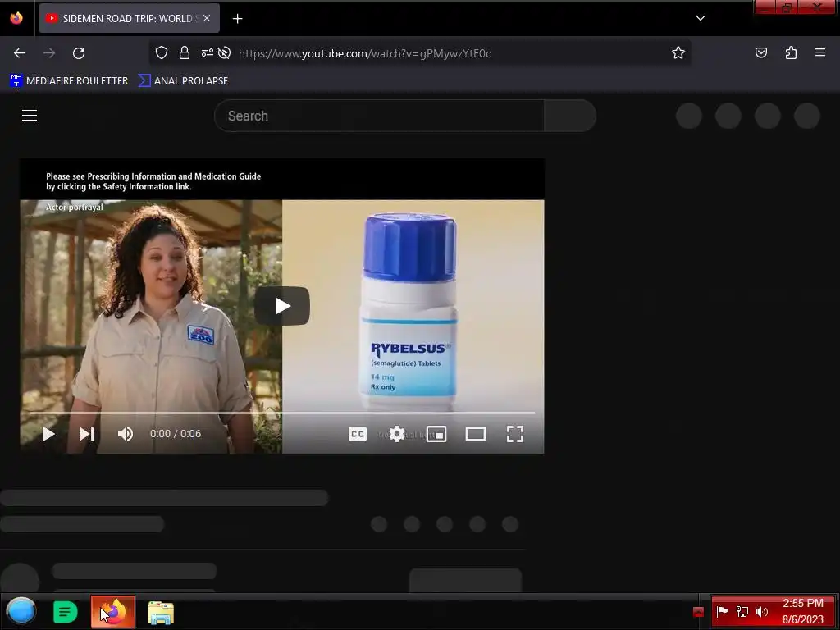
Task: Open video settings gear icon
Action: tap(397, 434)
